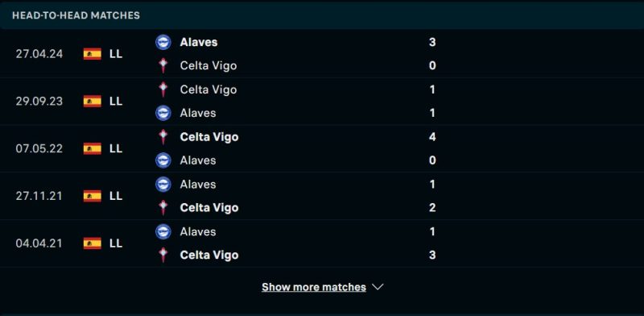Open Celta Vigo team in 07.05.22 match

[209, 137]
